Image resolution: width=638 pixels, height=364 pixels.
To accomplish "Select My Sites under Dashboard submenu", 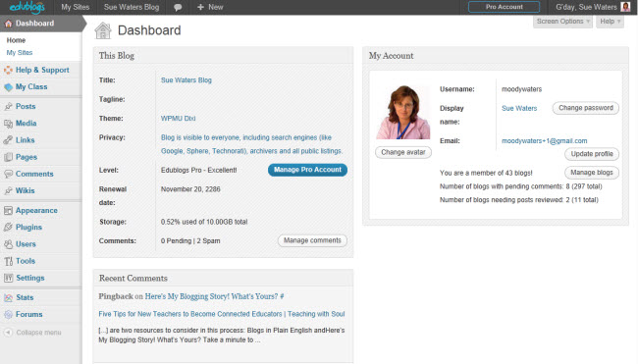I will [20, 52].
